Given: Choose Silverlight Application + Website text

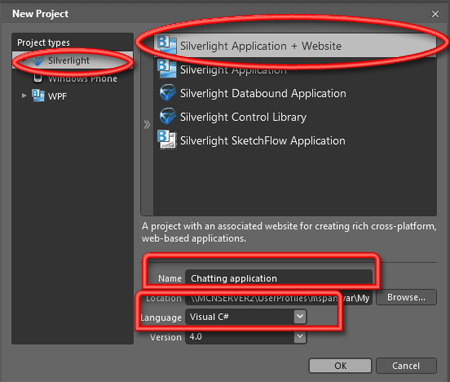Looking at the screenshot, I should click(261, 46).
